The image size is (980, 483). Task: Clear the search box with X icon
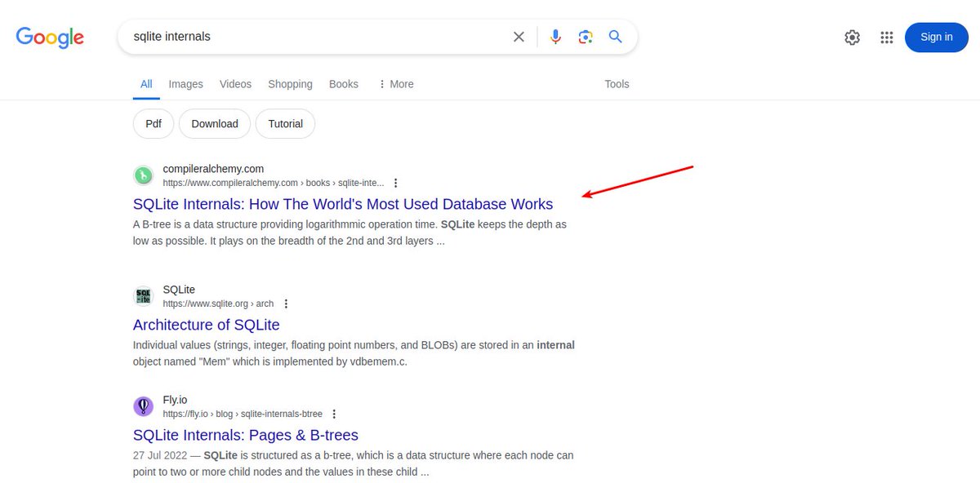coord(519,37)
